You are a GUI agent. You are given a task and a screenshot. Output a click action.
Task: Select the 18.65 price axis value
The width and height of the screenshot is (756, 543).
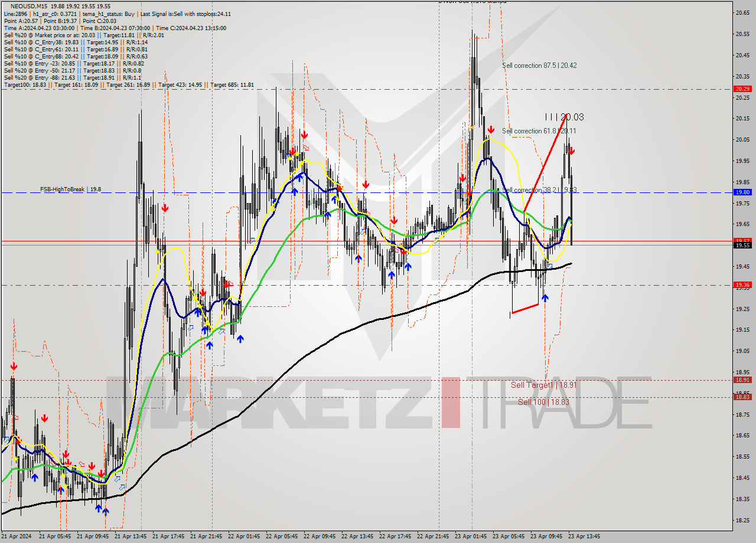(x=742, y=436)
